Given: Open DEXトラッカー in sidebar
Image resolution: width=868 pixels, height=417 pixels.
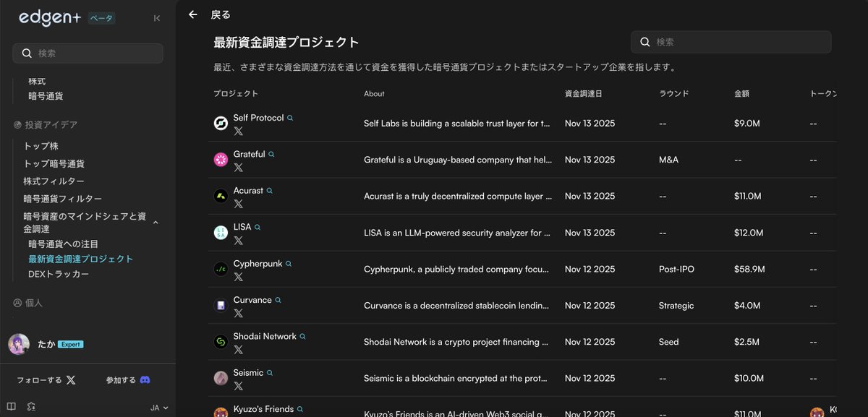Looking at the screenshot, I should coord(59,274).
